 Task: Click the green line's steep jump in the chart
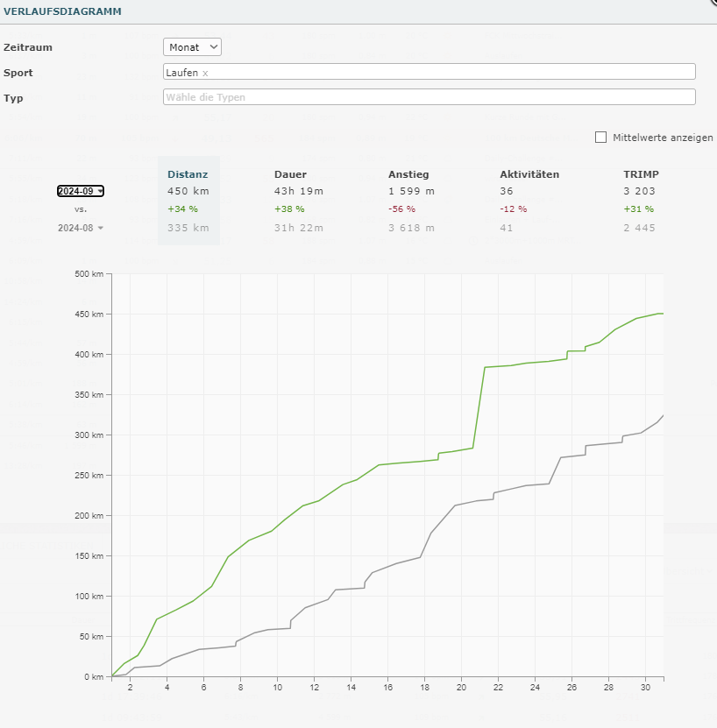(479, 403)
